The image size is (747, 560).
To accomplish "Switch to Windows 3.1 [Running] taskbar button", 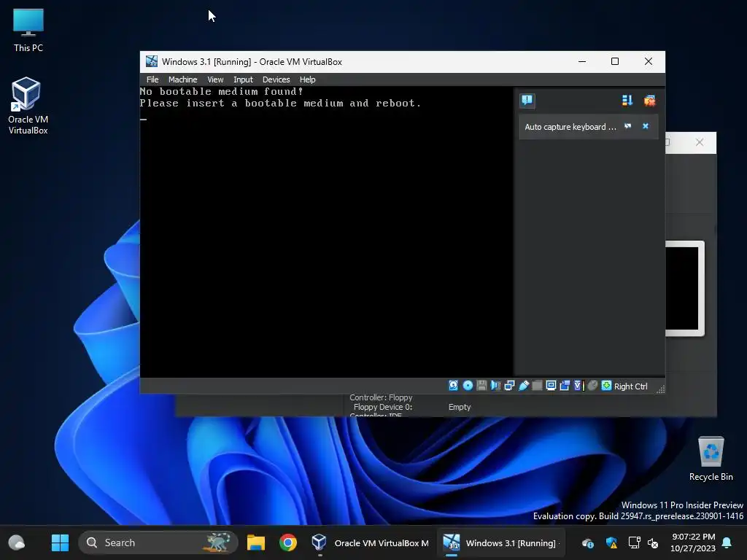I will click(500, 542).
